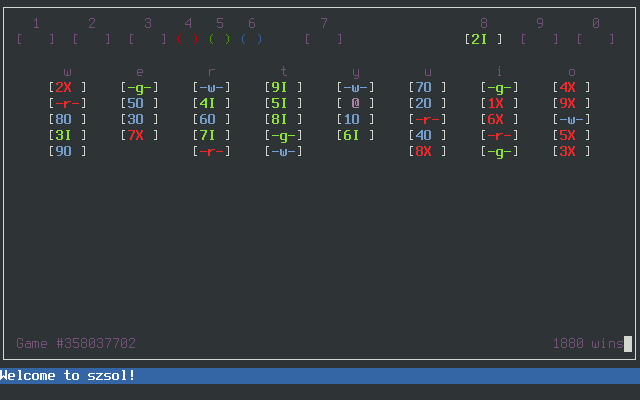Select empty foundation slot 9
The image size is (640, 400).
click(x=540, y=39)
